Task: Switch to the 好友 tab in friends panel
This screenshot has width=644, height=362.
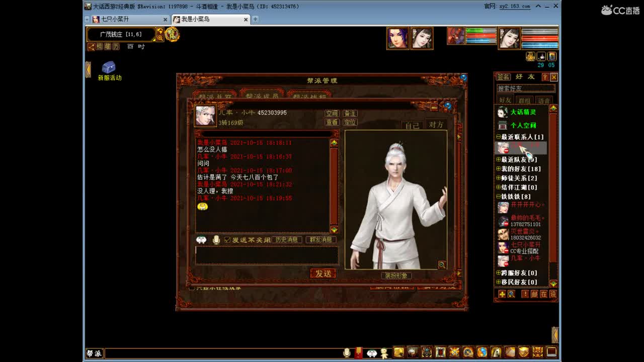Action: 505,100
